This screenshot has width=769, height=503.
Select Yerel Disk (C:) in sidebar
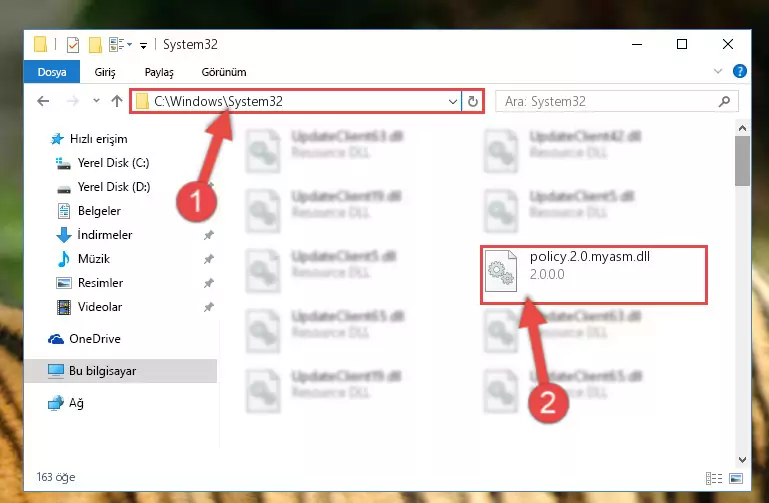pyautogui.click(x=113, y=163)
